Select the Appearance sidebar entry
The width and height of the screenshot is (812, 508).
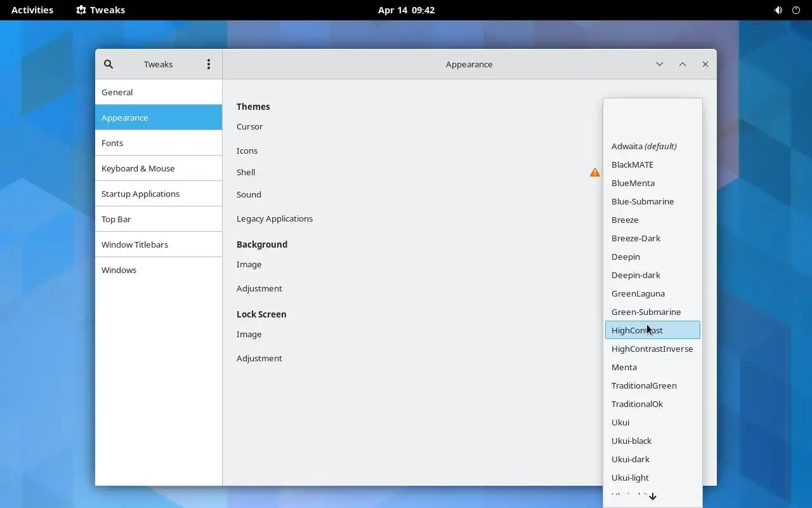click(159, 117)
